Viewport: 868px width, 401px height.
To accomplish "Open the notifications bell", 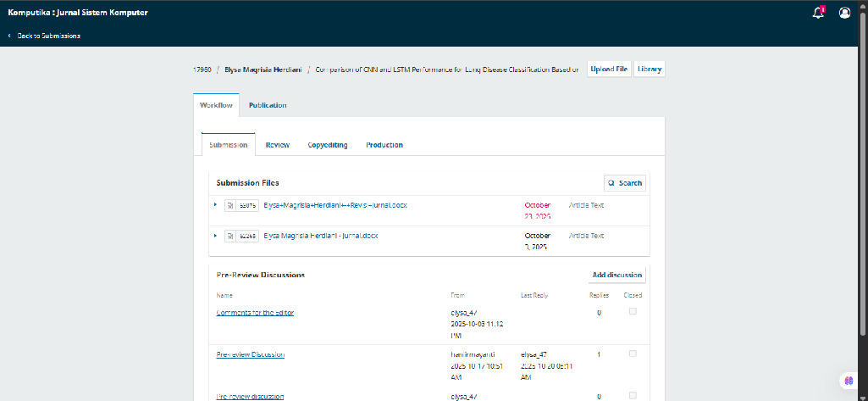I will (818, 13).
